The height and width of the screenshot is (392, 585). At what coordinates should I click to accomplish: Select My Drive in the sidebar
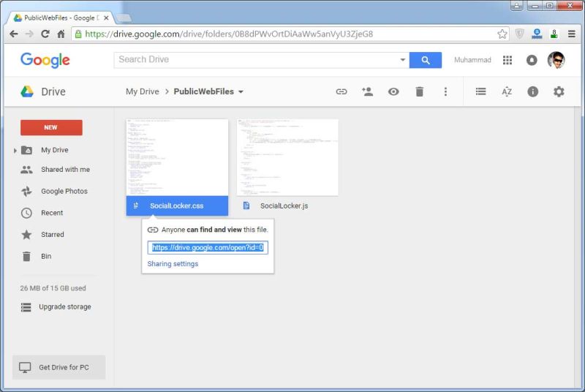[54, 150]
